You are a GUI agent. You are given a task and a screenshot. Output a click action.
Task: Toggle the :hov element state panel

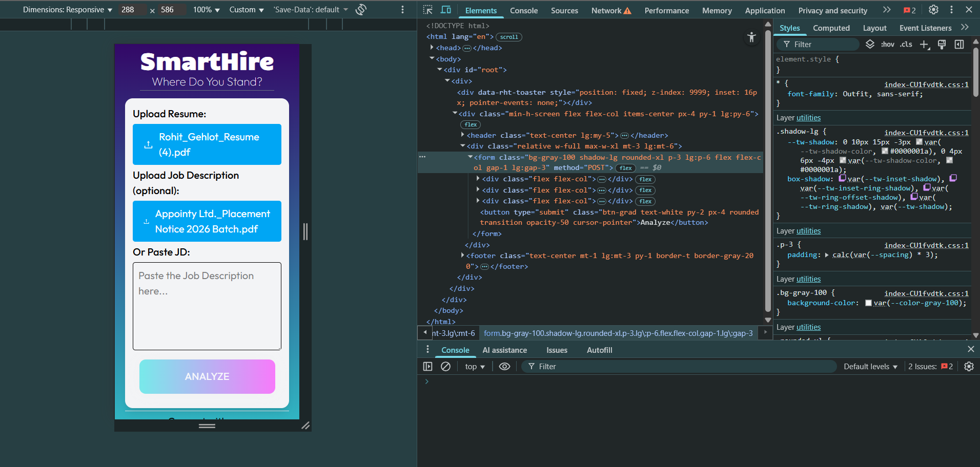pos(888,45)
